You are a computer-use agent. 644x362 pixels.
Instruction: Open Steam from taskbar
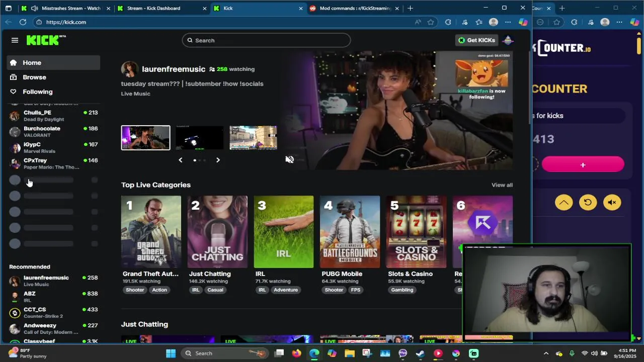[x=420, y=353]
